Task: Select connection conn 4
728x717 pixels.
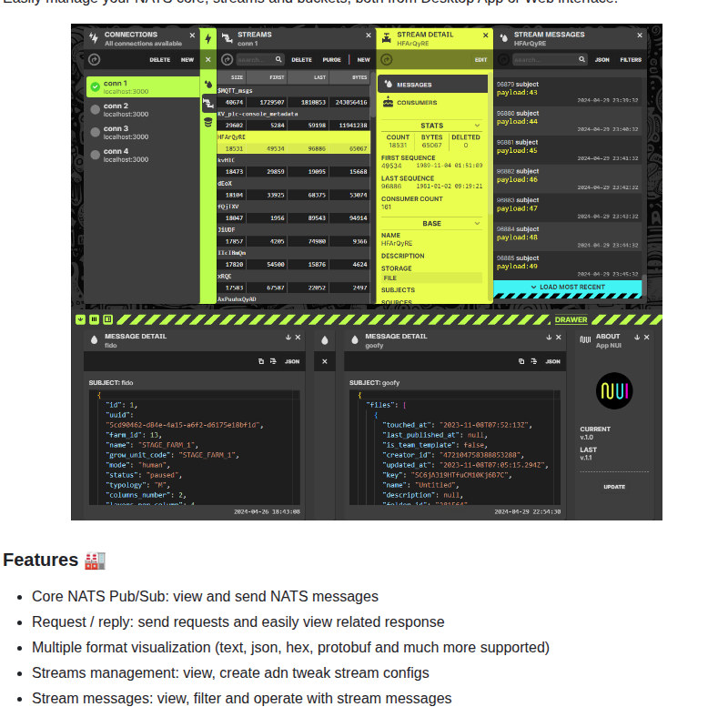Action: pyautogui.click(x=143, y=155)
